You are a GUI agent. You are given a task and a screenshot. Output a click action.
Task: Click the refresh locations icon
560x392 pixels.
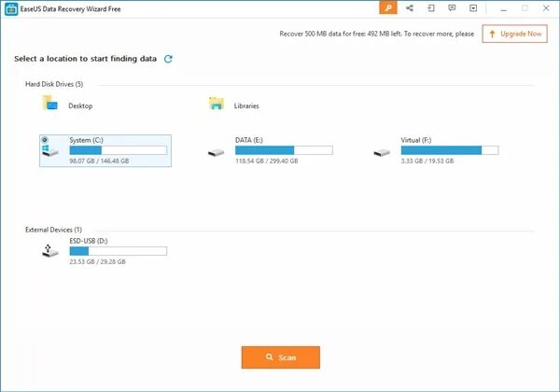tap(168, 59)
